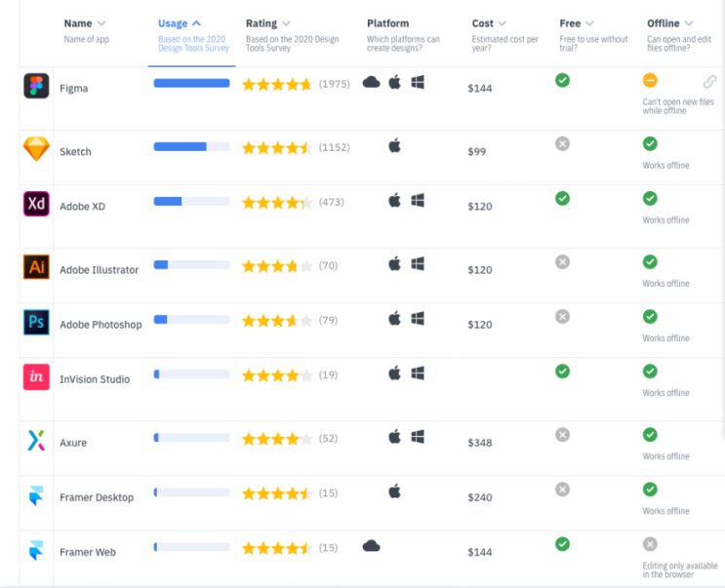Click the $348 cost for Axure
This screenshot has height=588, width=725.
click(480, 443)
